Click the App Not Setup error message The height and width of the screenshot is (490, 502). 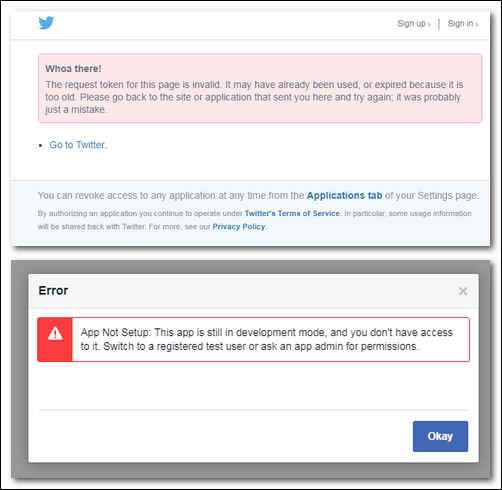click(x=267, y=339)
